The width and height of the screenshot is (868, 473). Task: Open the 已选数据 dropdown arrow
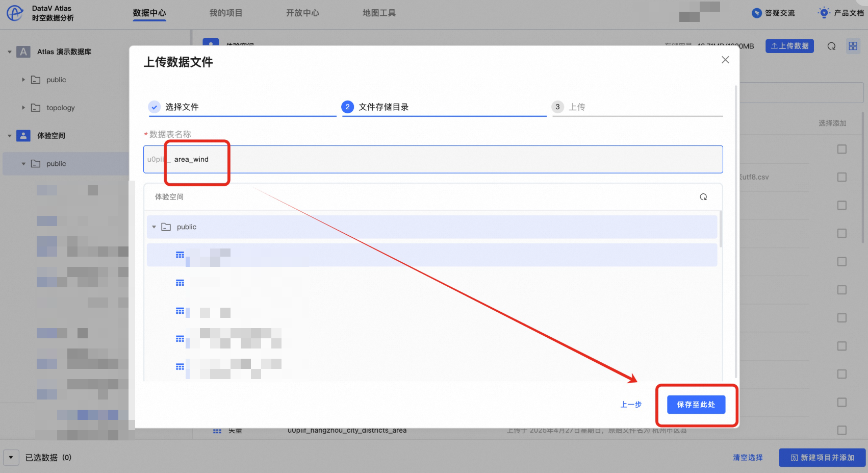(x=11, y=458)
